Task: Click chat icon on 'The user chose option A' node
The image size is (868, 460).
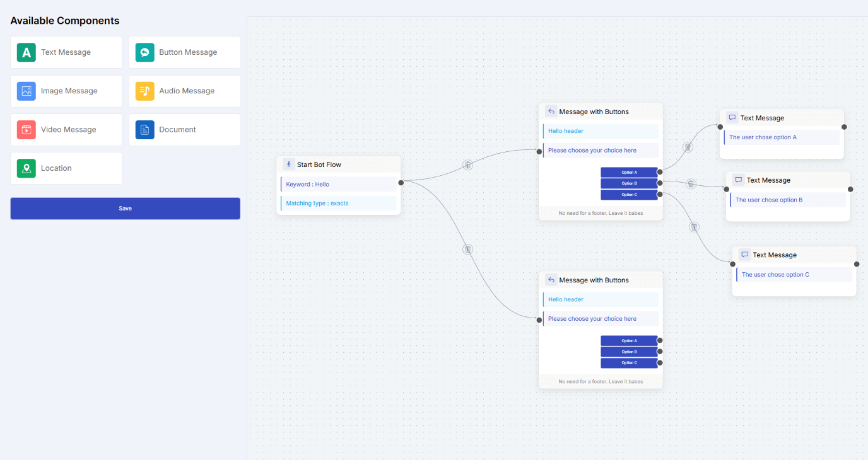Action: click(732, 118)
